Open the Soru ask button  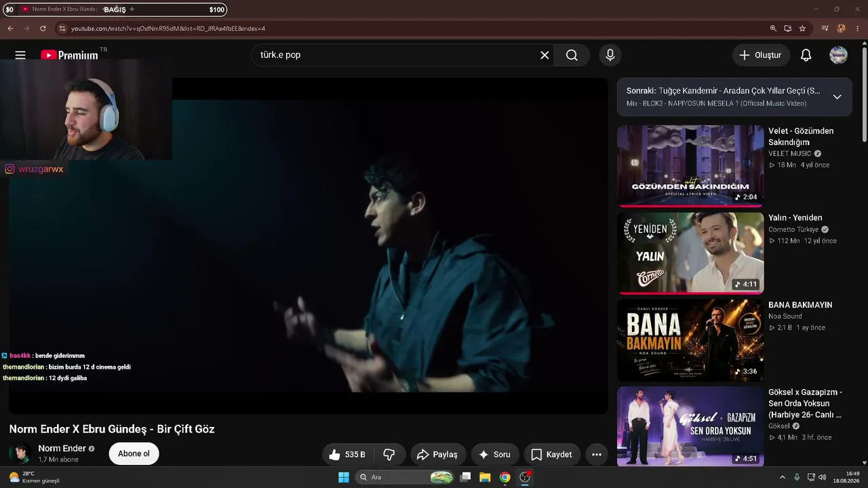[494, 454]
